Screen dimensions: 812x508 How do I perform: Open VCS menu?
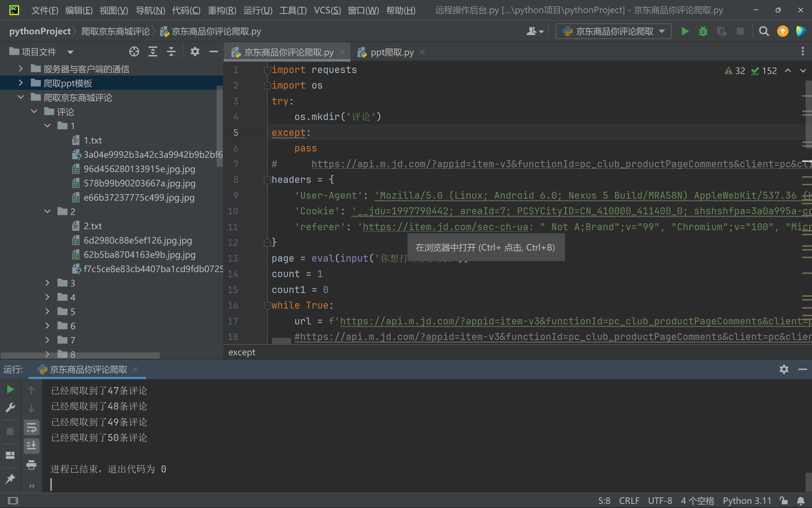[327, 10]
